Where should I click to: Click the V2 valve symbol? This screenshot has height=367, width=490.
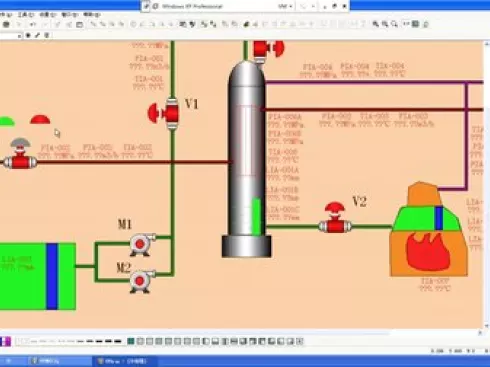(335, 217)
